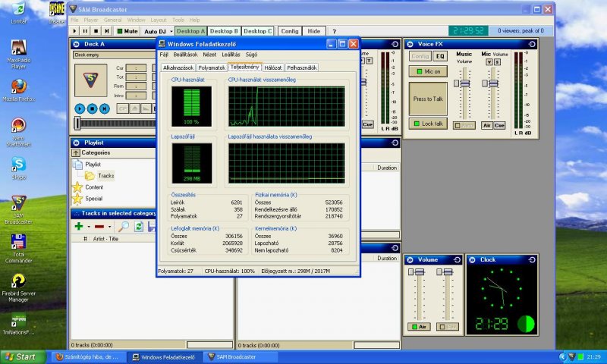Click the Playlist panel menu icon
This screenshot has height=364, width=607.
coord(77,143)
